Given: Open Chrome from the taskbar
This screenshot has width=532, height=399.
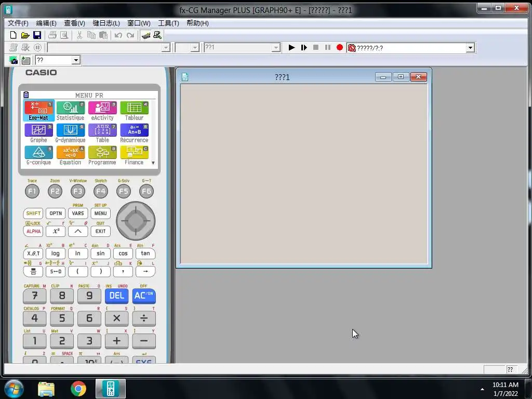Looking at the screenshot, I should click(78, 389).
